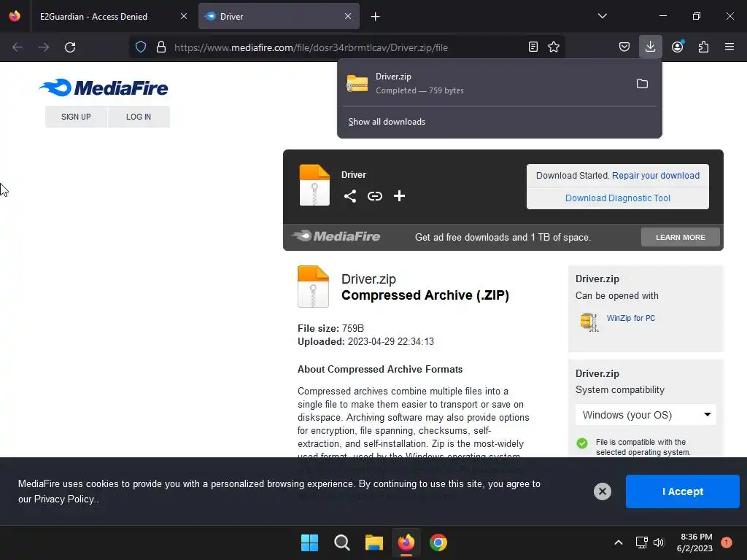The height and width of the screenshot is (560, 747).
Task: Click the network tray icon
Action: pyautogui.click(x=642, y=542)
